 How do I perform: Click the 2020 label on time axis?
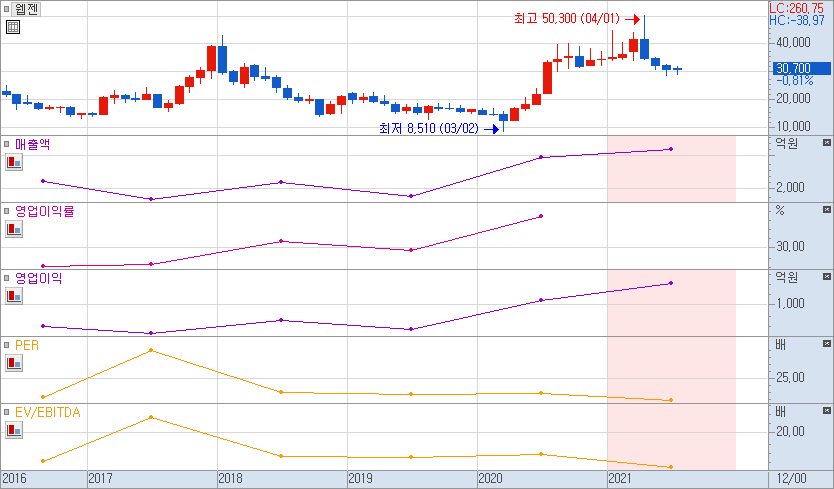point(490,478)
